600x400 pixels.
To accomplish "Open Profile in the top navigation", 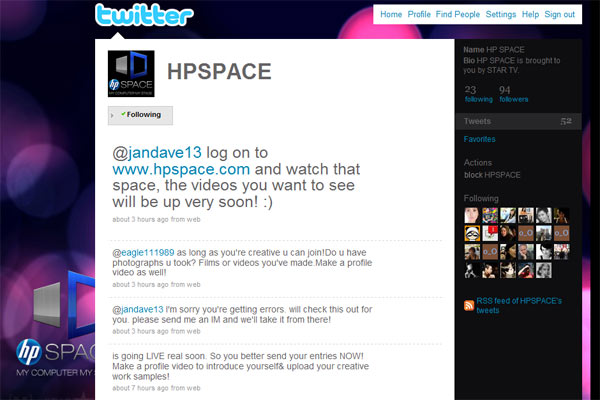I will click(419, 14).
